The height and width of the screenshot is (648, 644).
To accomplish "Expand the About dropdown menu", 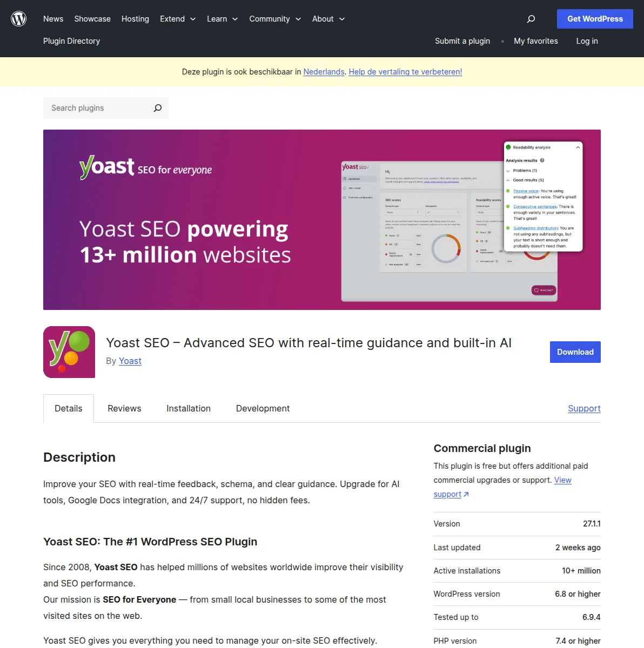I will click(328, 19).
